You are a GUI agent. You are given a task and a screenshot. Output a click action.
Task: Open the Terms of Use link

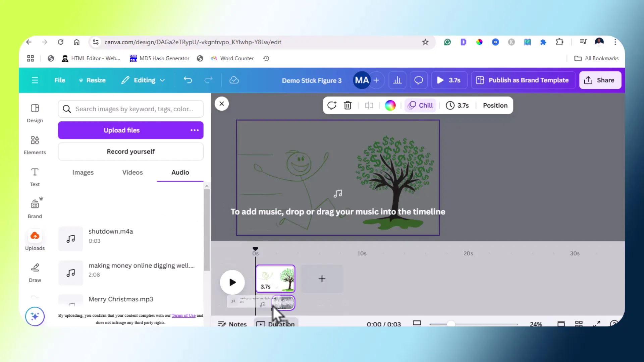click(x=183, y=315)
